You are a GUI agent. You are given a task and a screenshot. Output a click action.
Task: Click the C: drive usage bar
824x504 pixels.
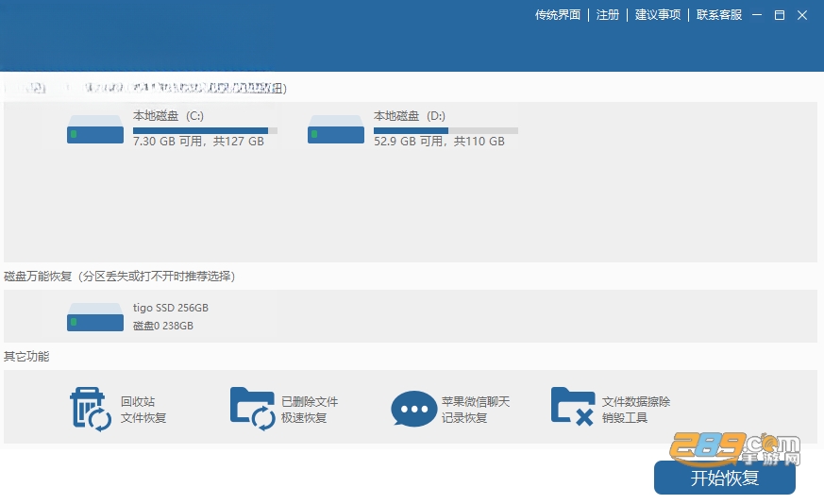click(205, 130)
